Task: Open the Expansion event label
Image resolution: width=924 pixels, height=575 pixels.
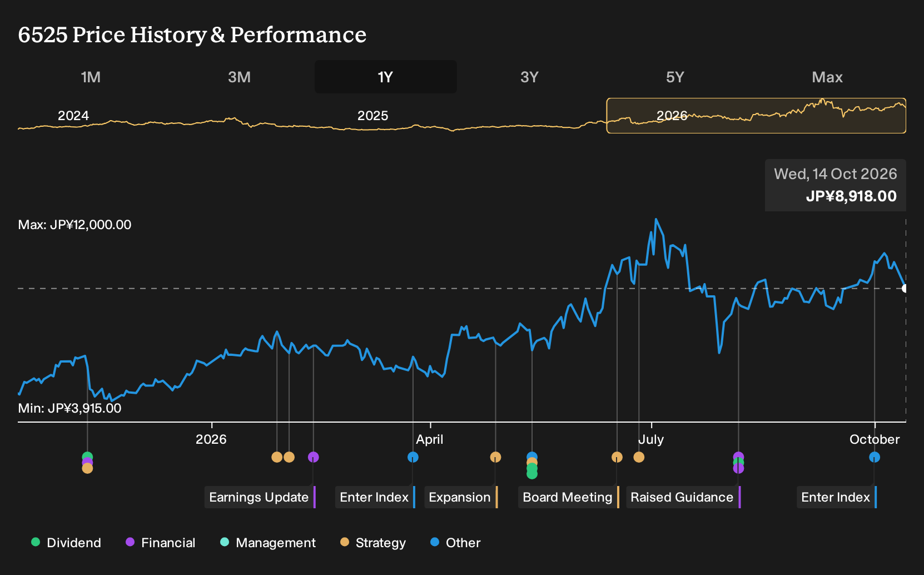Action: (461, 497)
